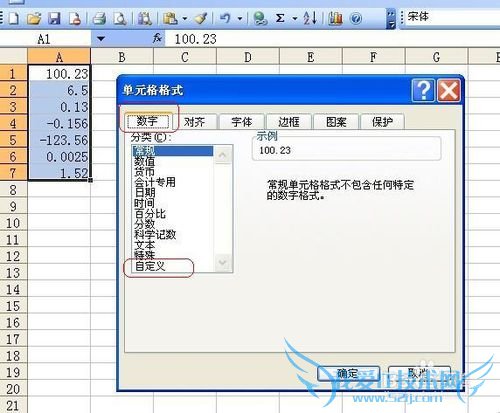Select 自定义 in the category list
Image resolution: width=500 pixels, height=413 pixels.
(x=173, y=266)
